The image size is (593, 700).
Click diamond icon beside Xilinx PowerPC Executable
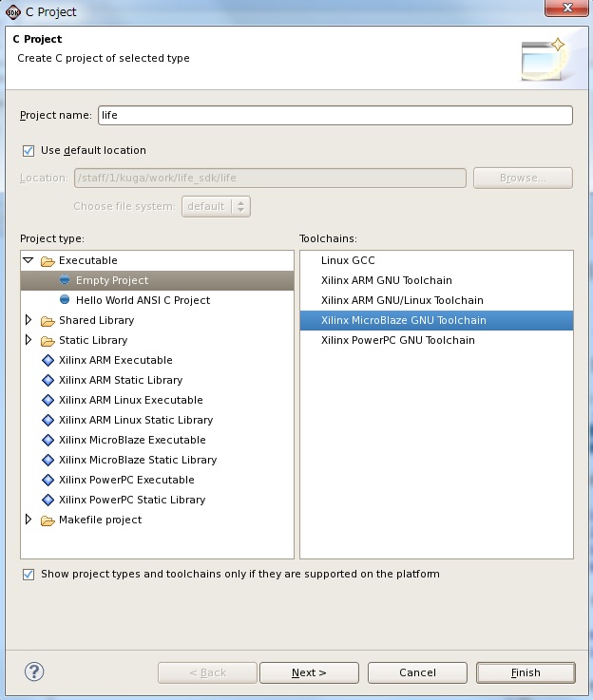48,480
